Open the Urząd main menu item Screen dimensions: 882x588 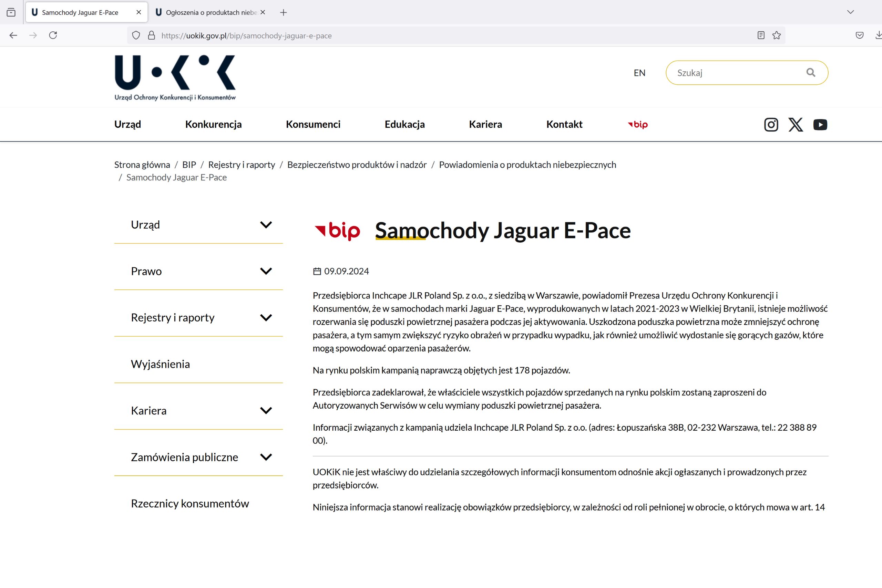click(127, 124)
